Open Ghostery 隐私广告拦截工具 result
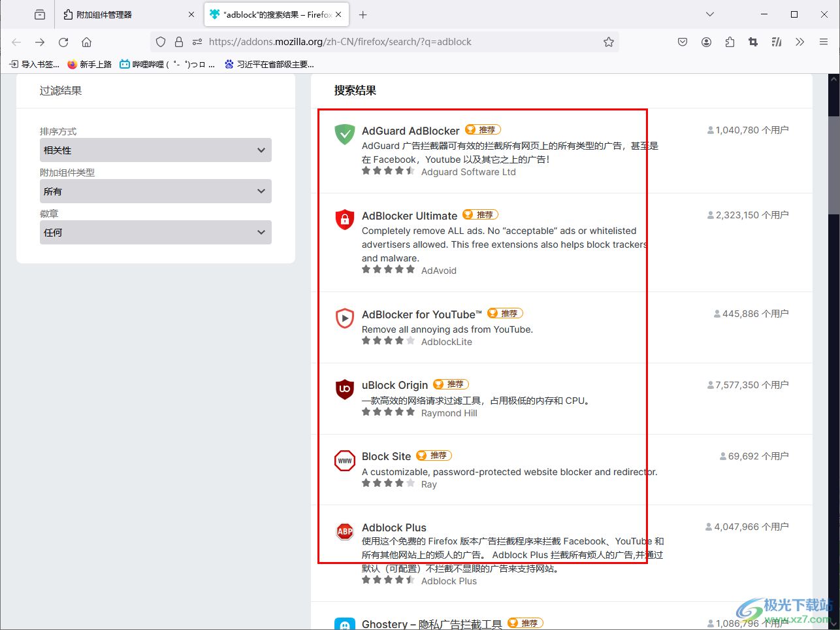The height and width of the screenshot is (630, 840). click(432, 624)
